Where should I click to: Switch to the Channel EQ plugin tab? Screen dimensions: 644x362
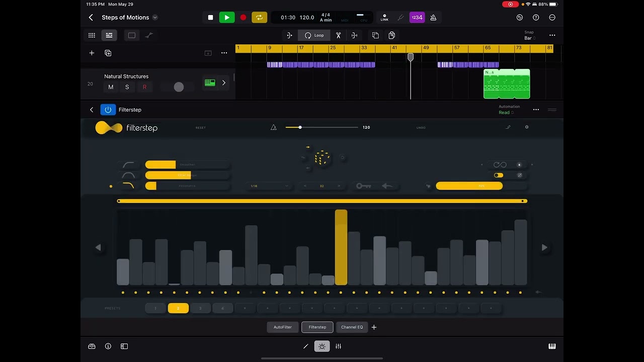click(x=352, y=327)
